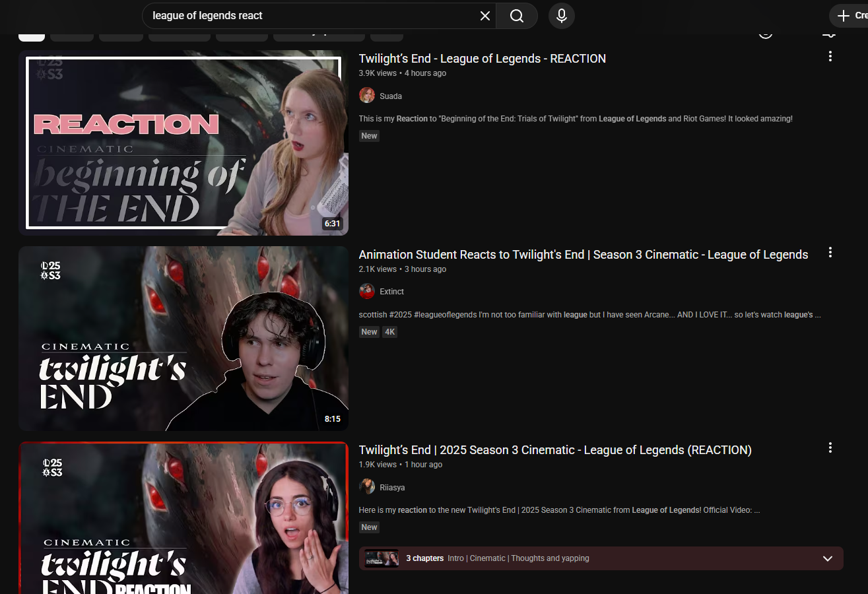This screenshot has width=868, height=594.
Task: Click the small chapter preview thumbnail
Action: pos(382,558)
